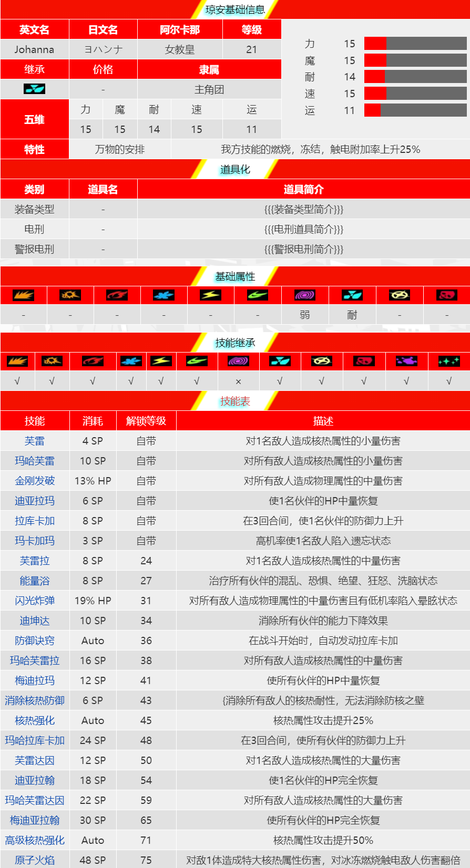Open the 玛哈拉库卡加 skill link
The height and width of the screenshot is (868, 470).
(x=35, y=740)
